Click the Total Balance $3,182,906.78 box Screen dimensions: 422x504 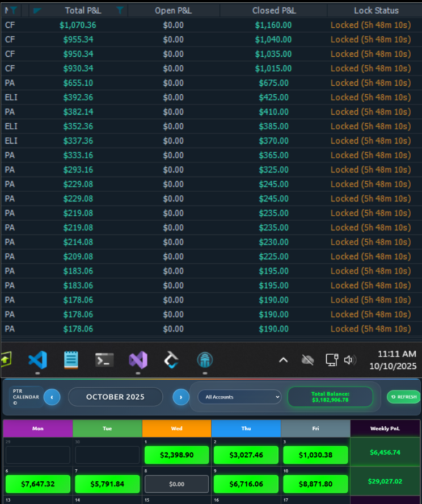330,397
